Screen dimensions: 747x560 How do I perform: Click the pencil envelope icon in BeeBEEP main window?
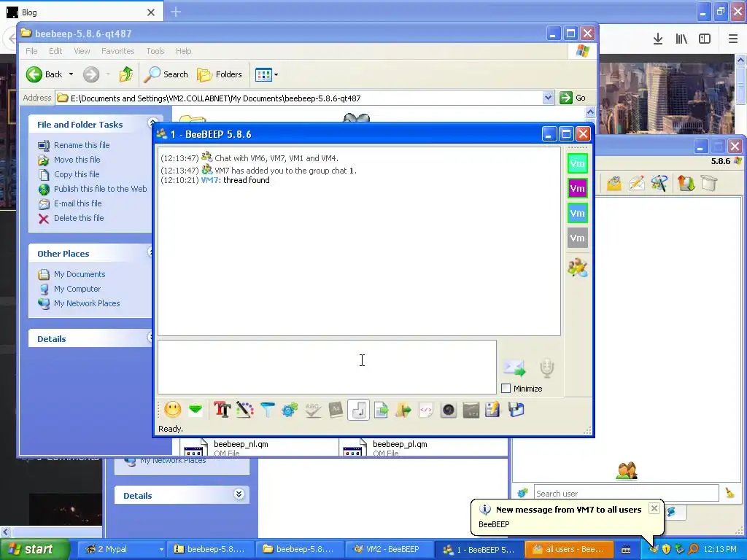[x=636, y=183]
